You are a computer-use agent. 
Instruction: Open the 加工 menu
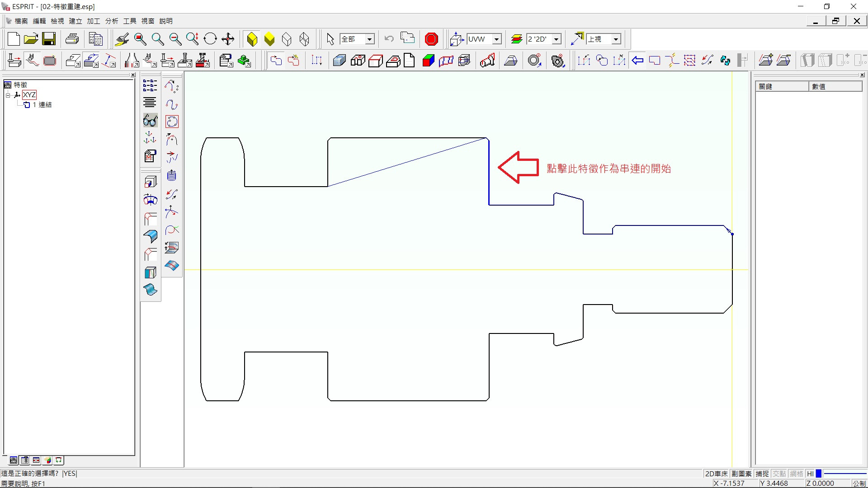coord(93,21)
